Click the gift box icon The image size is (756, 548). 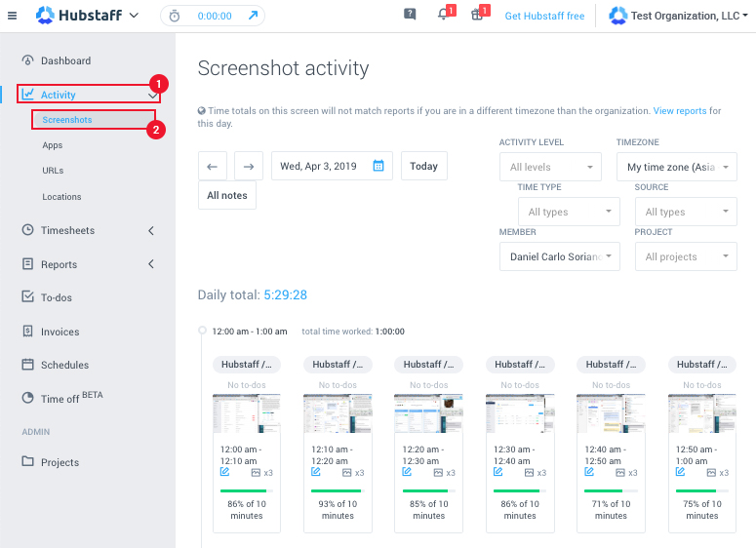(x=476, y=16)
